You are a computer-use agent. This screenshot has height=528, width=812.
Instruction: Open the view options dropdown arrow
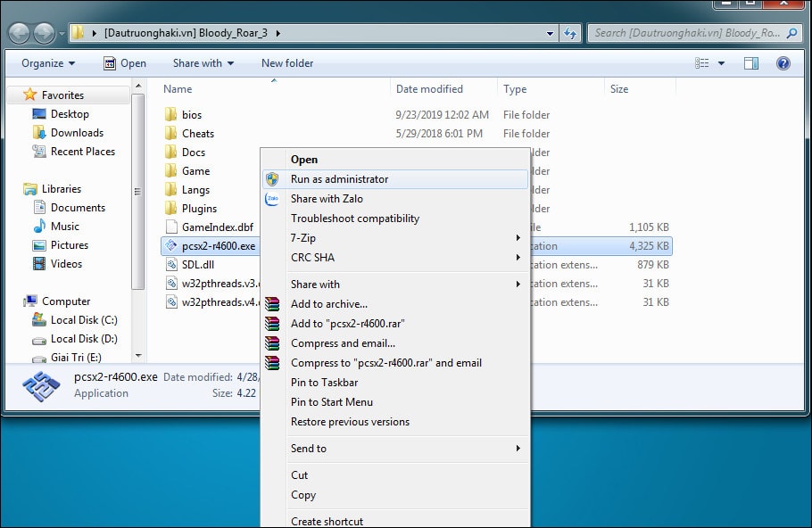(721, 63)
